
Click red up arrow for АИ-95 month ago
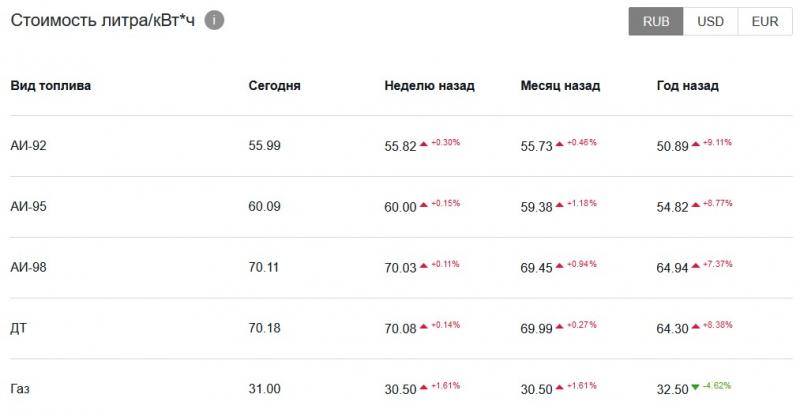tap(560, 205)
